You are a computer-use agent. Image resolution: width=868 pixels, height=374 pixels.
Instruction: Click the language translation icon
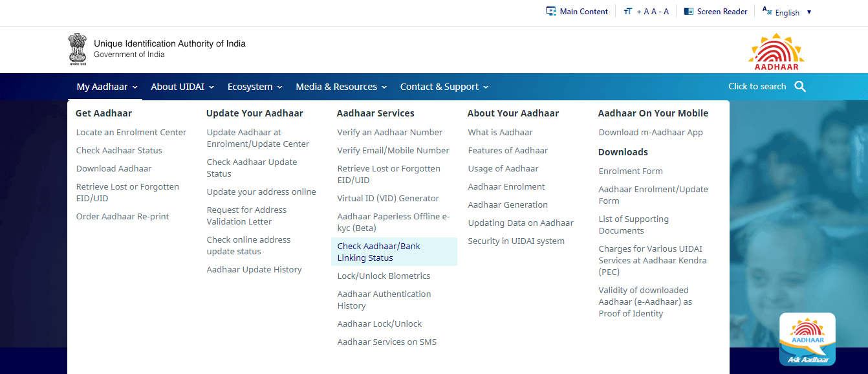pyautogui.click(x=767, y=11)
